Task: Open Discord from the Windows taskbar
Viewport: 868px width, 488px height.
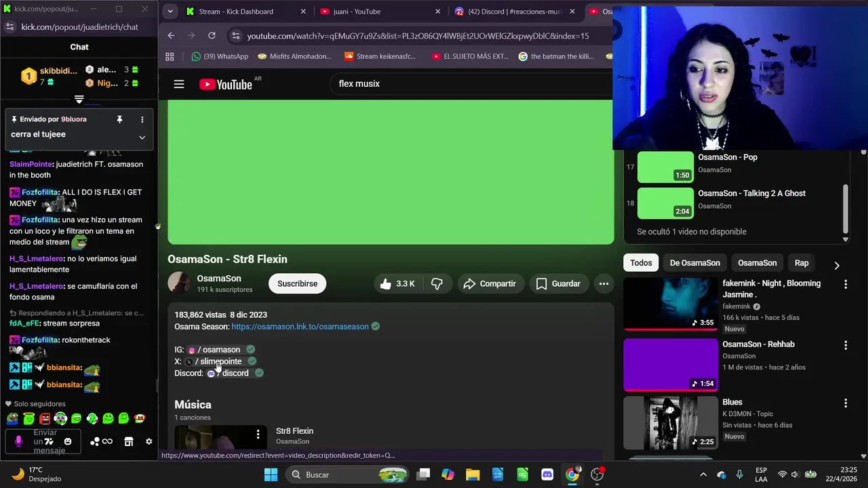Action: [547, 474]
